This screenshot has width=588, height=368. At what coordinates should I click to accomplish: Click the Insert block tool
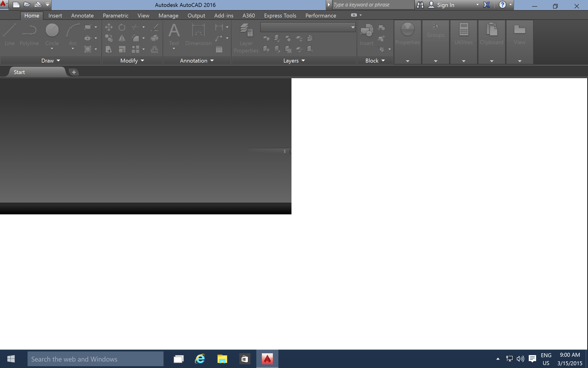tap(366, 34)
